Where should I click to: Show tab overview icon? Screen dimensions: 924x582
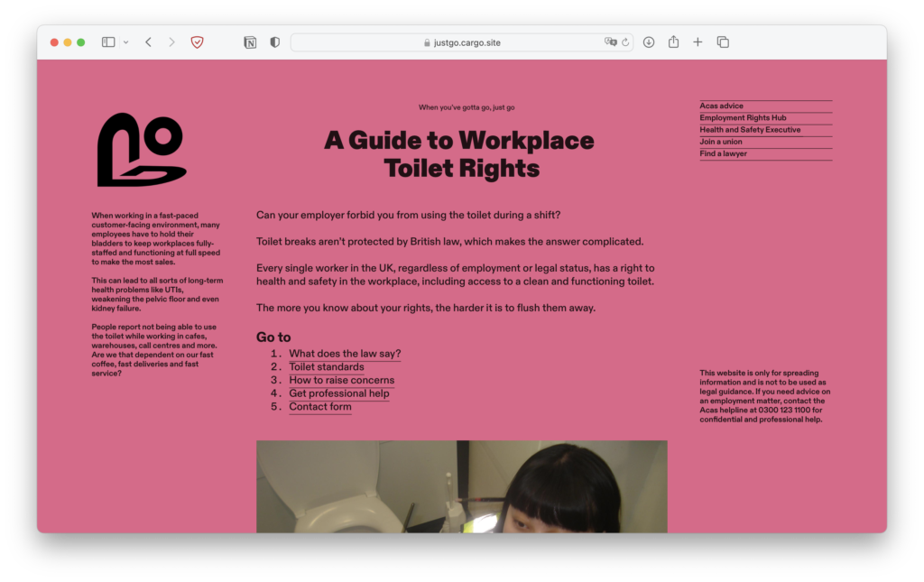(723, 42)
